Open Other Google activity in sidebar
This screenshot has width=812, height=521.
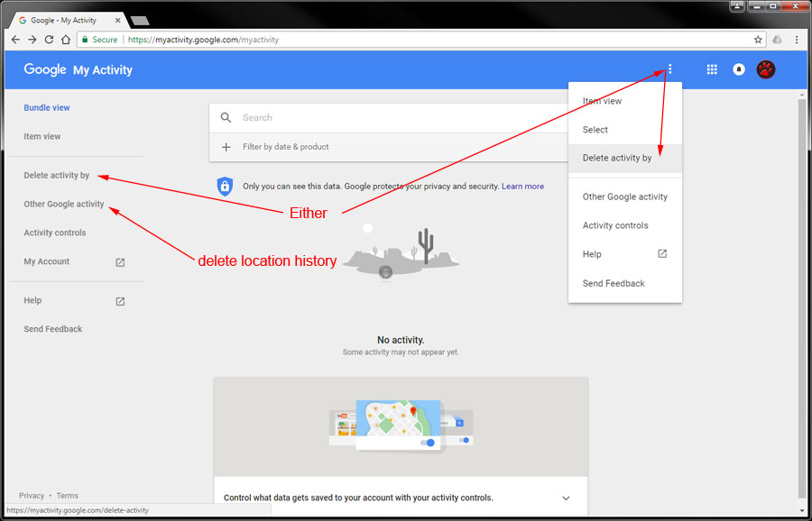(64, 204)
